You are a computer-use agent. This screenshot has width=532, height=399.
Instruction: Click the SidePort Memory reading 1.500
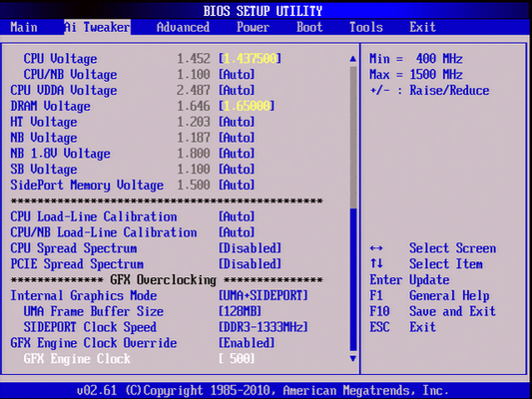(x=194, y=186)
